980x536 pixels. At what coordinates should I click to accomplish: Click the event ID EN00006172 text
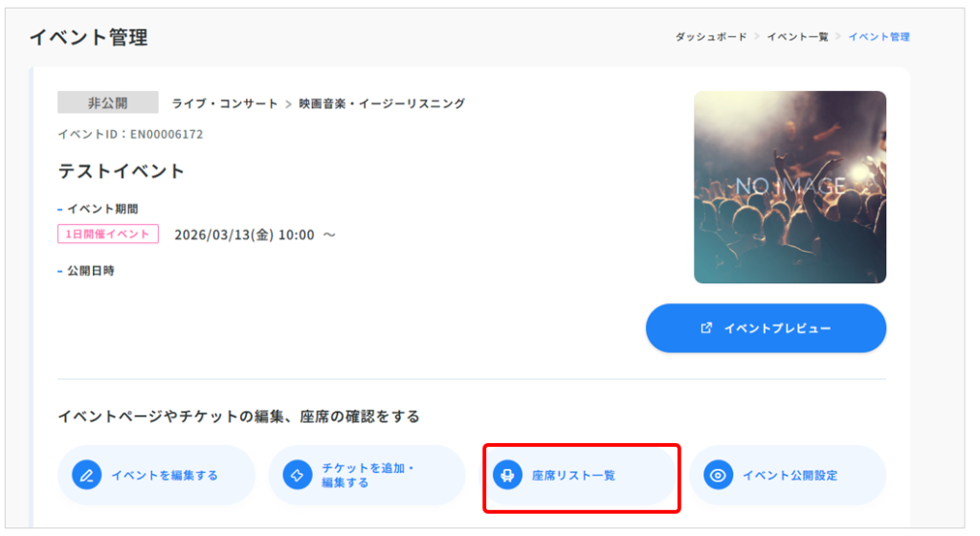pyautogui.click(x=130, y=134)
